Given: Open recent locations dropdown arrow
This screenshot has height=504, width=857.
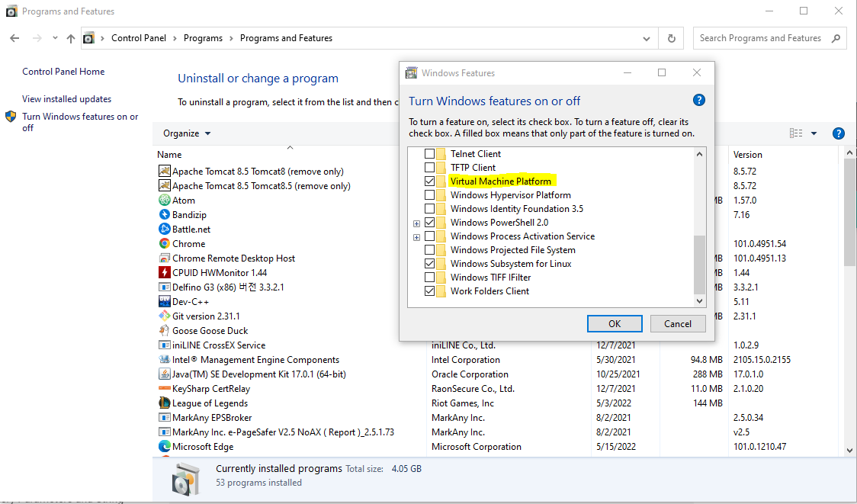Looking at the screenshot, I should pos(55,38).
